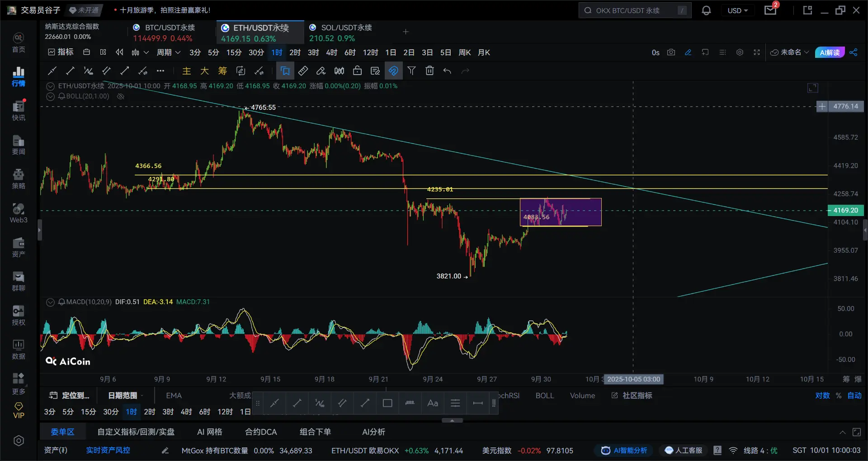This screenshot has width=868, height=461.
Task: Toggle 自动 auto scale
Action: tap(854, 395)
